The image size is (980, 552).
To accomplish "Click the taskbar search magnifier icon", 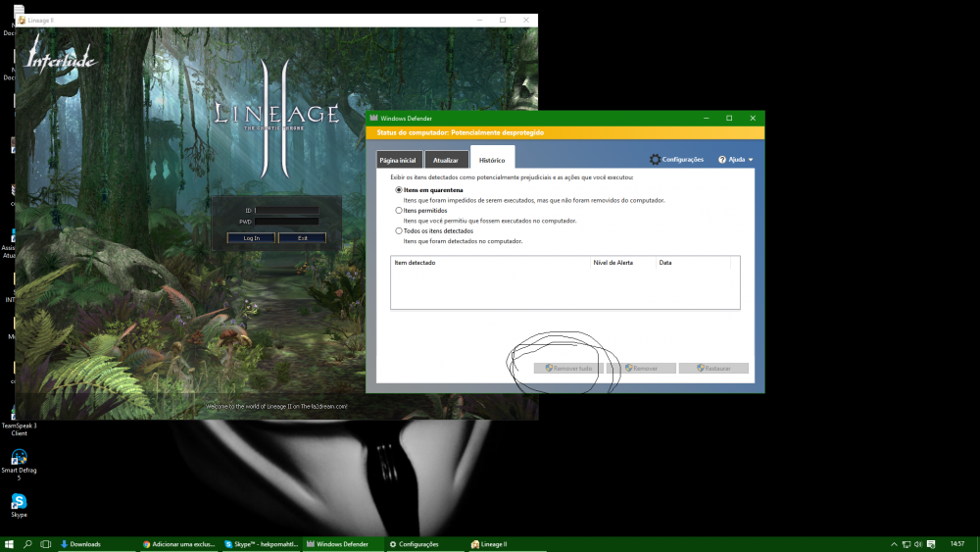I will tap(27, 544).
